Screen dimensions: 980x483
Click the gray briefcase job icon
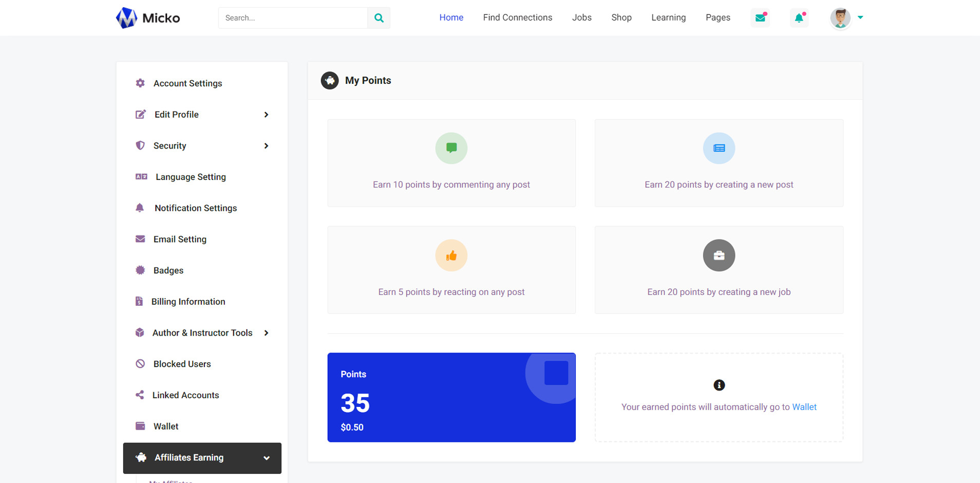(719, 255)
